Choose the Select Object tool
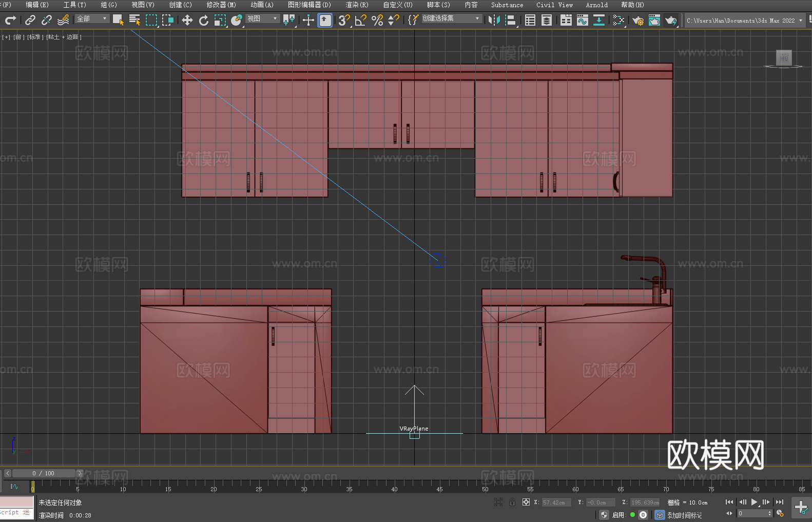The image size is (812, 522). (x=119, y=20)
